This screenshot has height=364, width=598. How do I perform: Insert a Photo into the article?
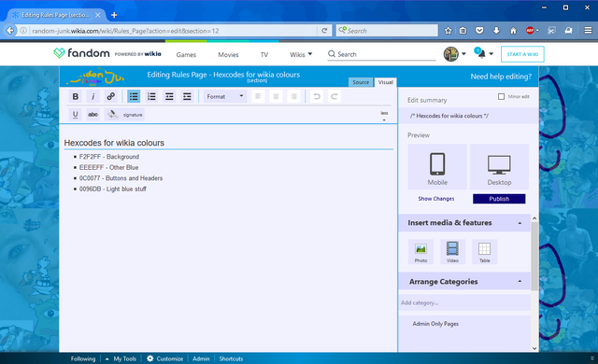pos(420,252)
